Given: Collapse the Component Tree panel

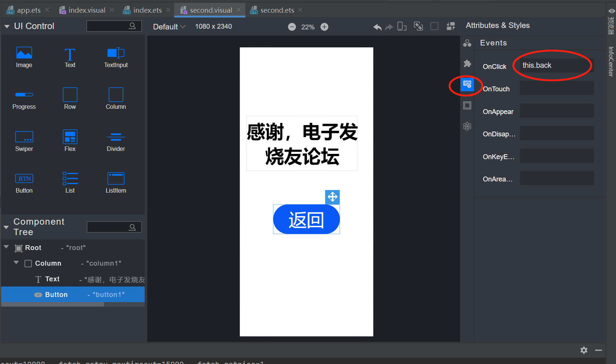Looking at the screenshot, I should click(6, 227).
